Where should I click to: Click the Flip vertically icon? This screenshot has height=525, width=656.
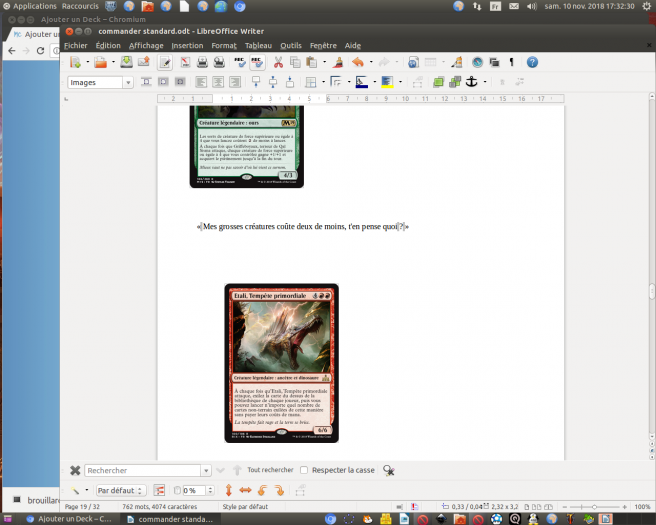pos(229,491)
